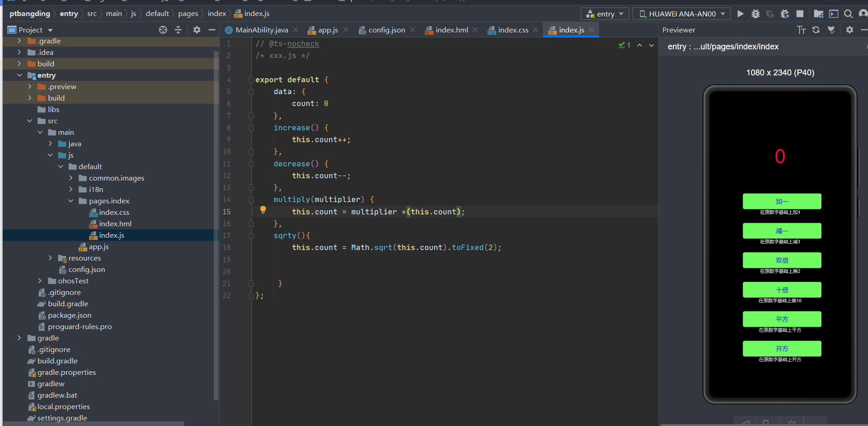Collapse the entry module node

(x=19, y=75)
